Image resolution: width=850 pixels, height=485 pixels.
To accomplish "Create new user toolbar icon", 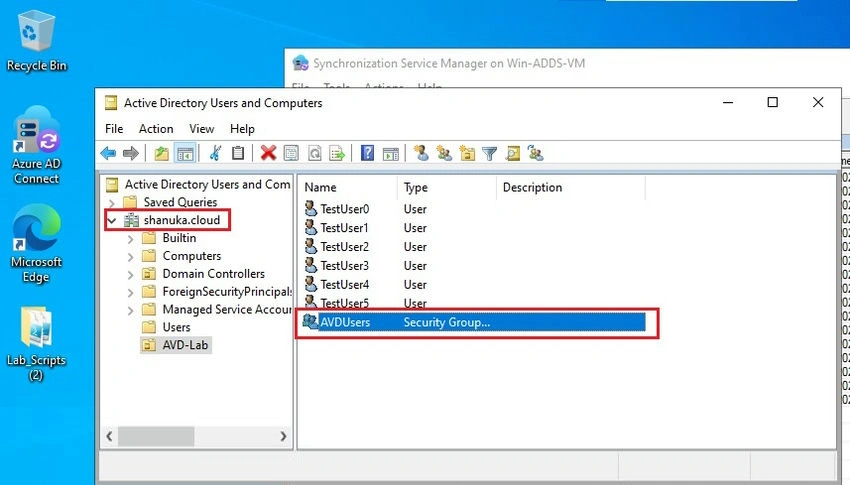I will (x=421, y=153).
